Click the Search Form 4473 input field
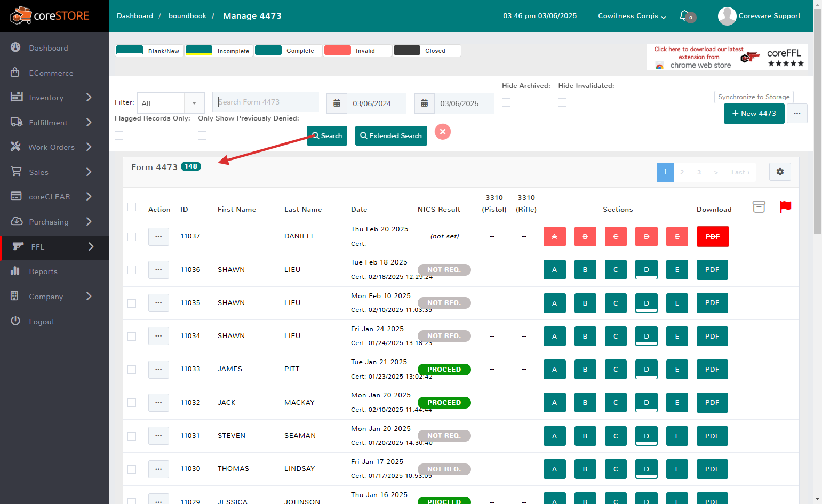Screen dimensions: 822x504 pyautogui.click(x=266, y=102)
